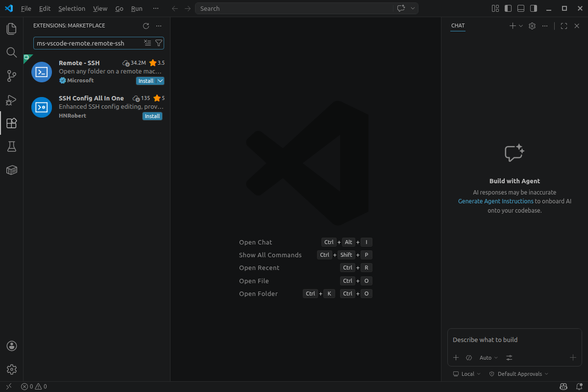The width and height of the screenshot is (588, 392).
Task: Open chat settings gear
Action: [532, 26]
